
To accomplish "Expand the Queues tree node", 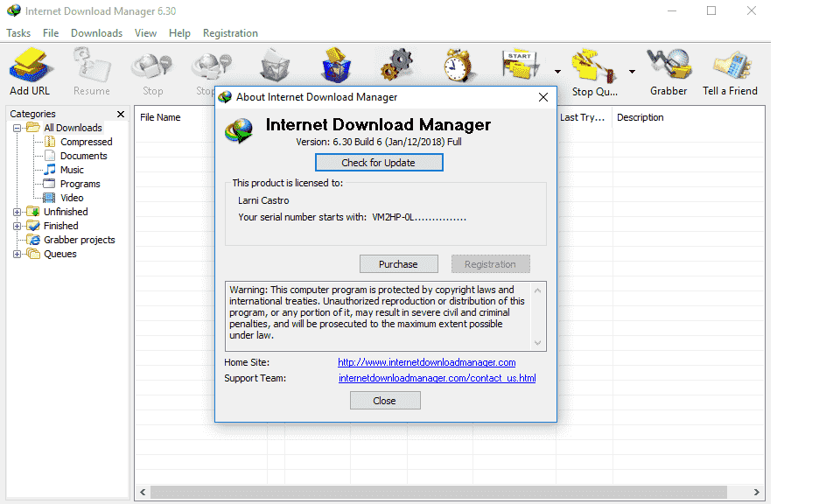I will (x=17, y=254).
